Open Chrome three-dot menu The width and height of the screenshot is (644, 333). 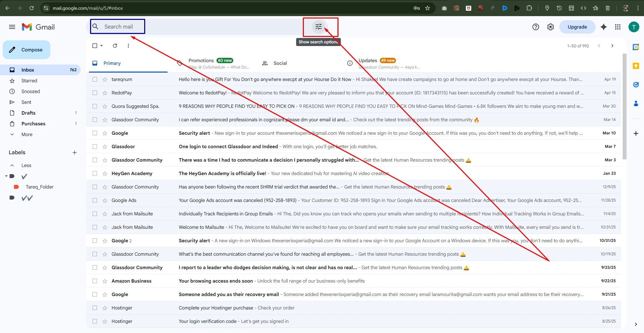point(638,8)
